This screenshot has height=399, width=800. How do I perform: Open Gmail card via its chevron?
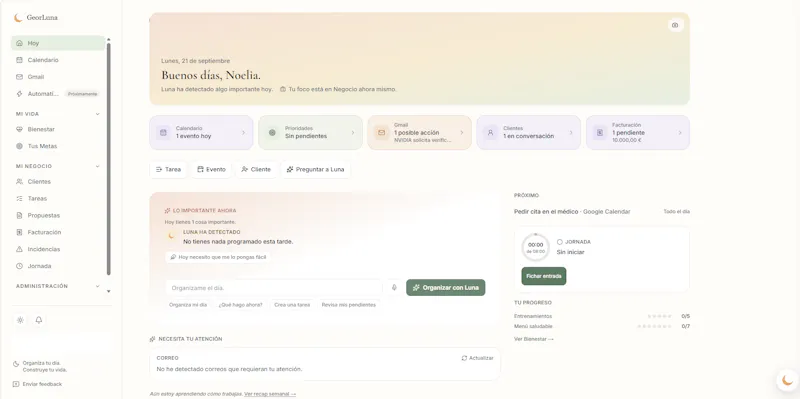462,133
